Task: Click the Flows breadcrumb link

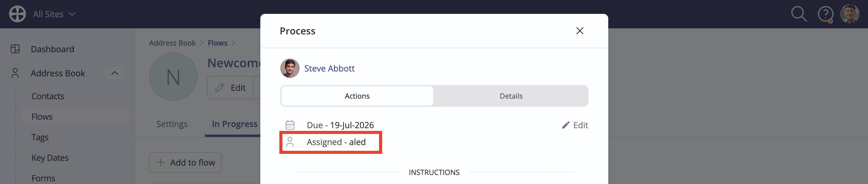Action: 217,43
